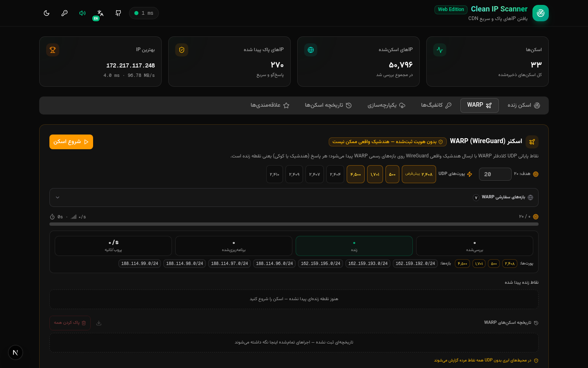Enable UDP port 2,410 chip
This screenshot has height=368, width=588.
tap(274, 174)
